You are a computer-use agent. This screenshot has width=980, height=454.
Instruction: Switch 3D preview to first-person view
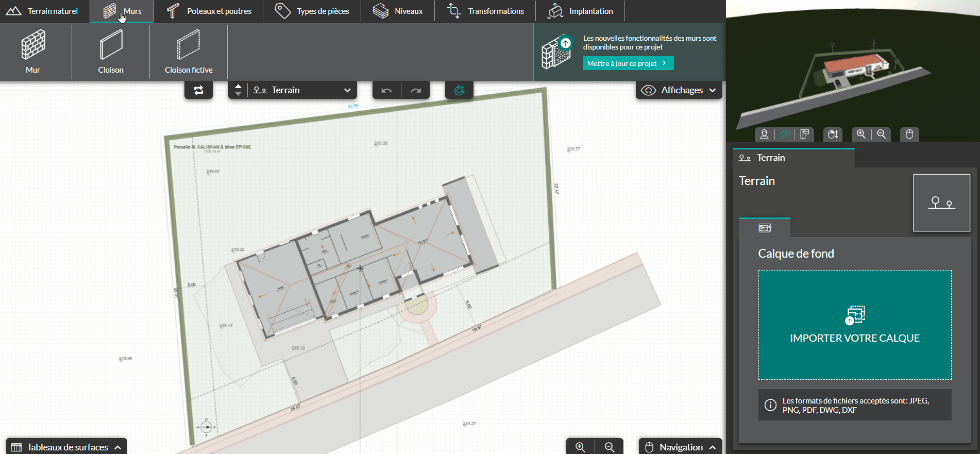tap(765, 134)
